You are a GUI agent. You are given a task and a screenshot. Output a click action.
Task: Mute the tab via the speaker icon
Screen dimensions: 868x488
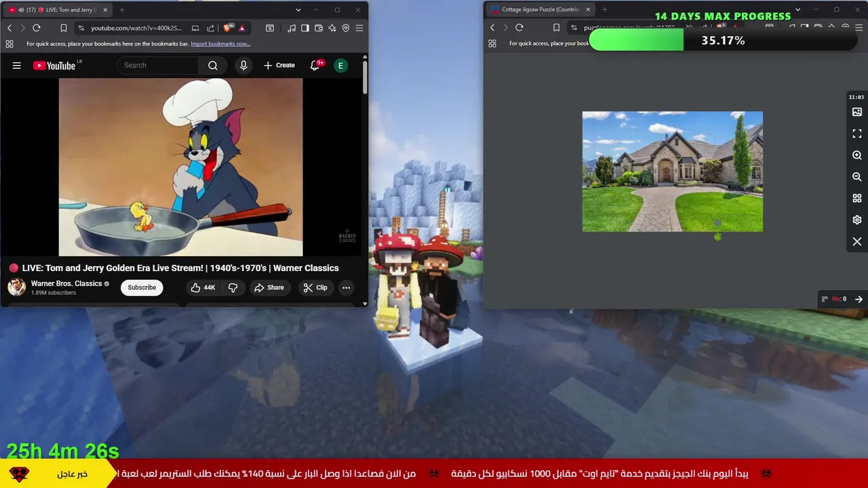point(21,10)
